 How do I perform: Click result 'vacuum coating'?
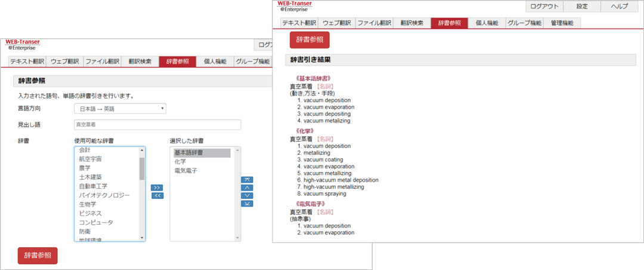323,159
